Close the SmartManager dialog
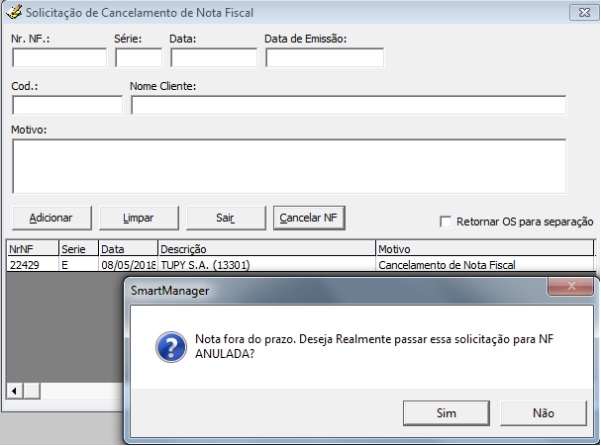 [571, 286]
